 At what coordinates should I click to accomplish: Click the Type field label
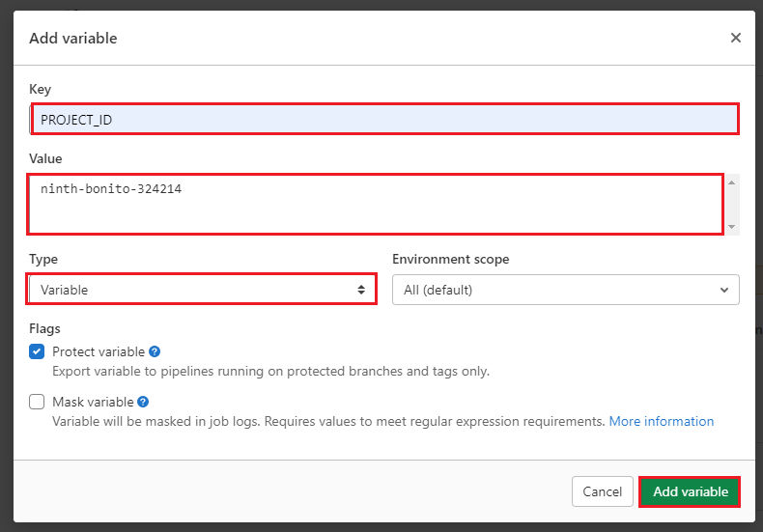tap(43, 260)
